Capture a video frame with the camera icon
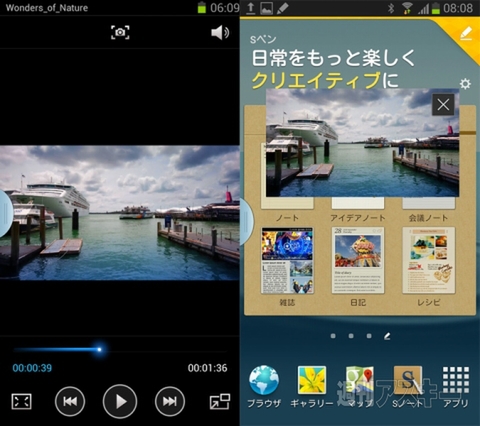480x426 pixels. pyautogui.click(x=120, y=32)
